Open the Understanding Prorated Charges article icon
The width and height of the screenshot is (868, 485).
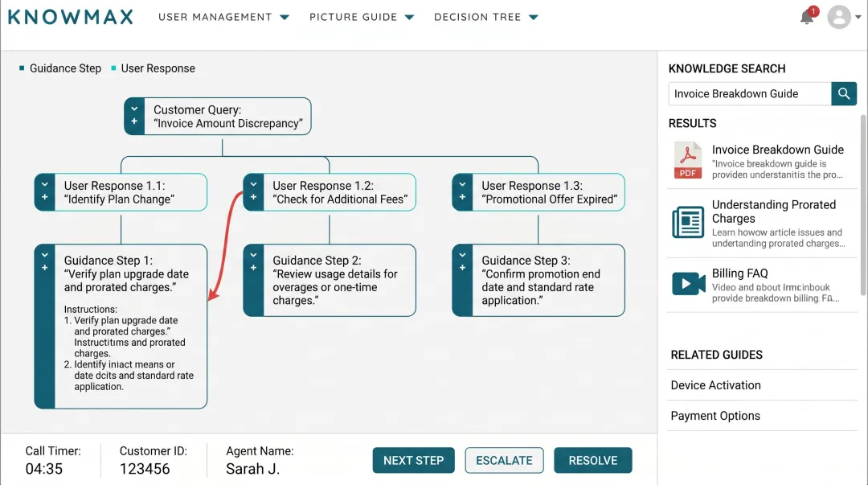(687, 222)
